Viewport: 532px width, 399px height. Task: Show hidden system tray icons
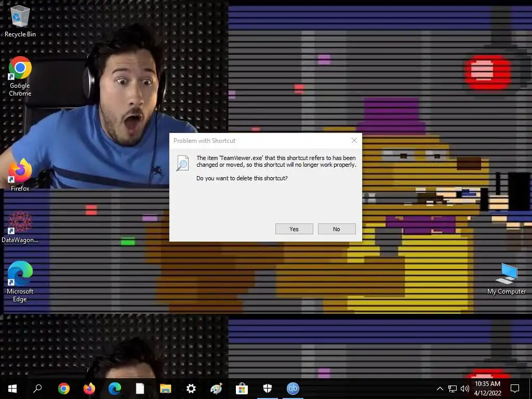(440, 389)
